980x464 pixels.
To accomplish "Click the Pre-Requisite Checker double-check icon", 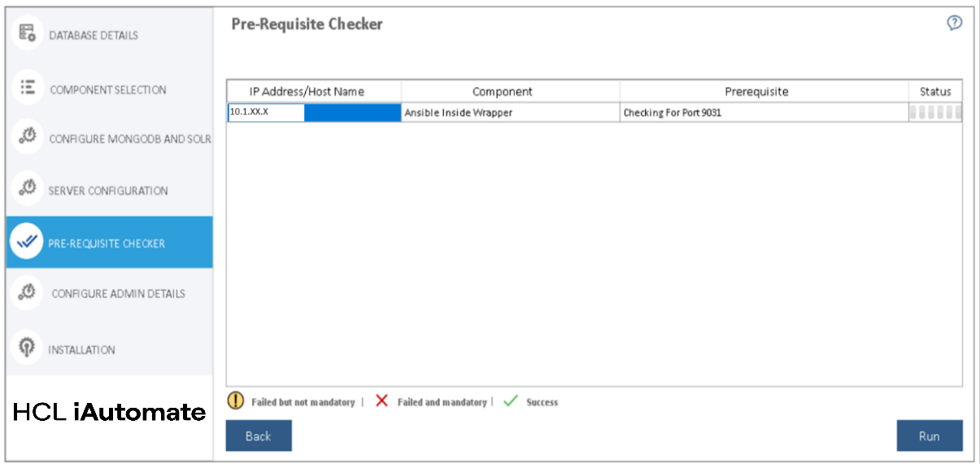I will 27,243.
